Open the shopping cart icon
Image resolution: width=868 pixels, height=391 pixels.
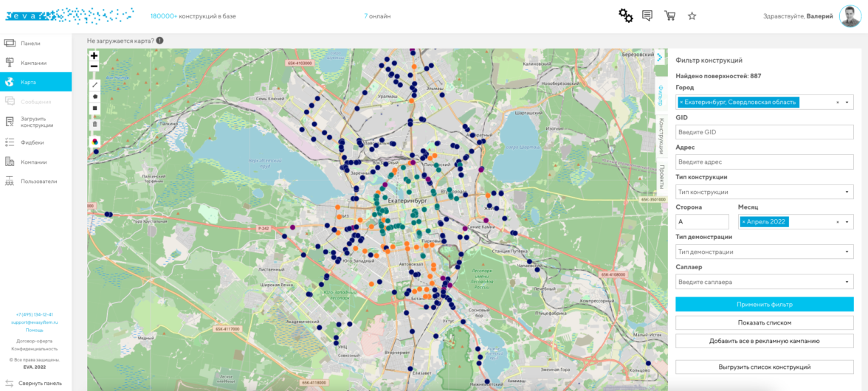tap(669, 15)
